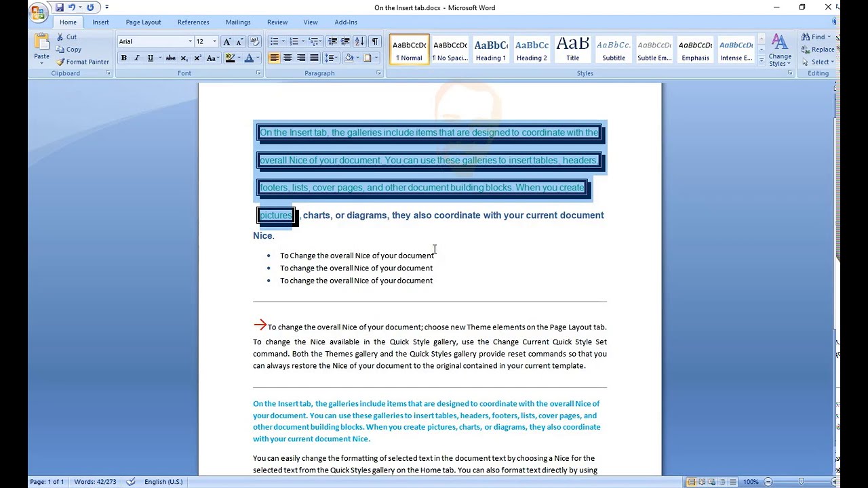Increase paragraph indent
The image size is (868, 488).
coord(345,41)
